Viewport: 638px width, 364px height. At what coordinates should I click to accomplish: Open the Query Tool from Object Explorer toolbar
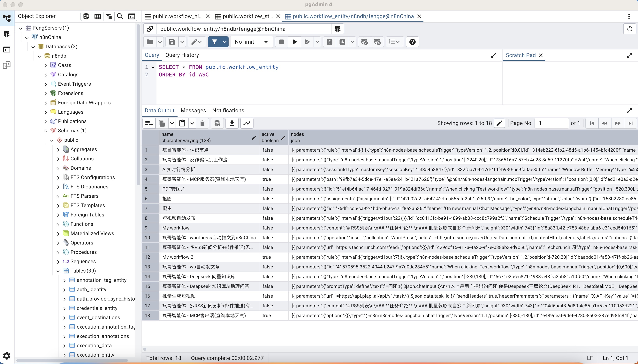coord(86,17)
